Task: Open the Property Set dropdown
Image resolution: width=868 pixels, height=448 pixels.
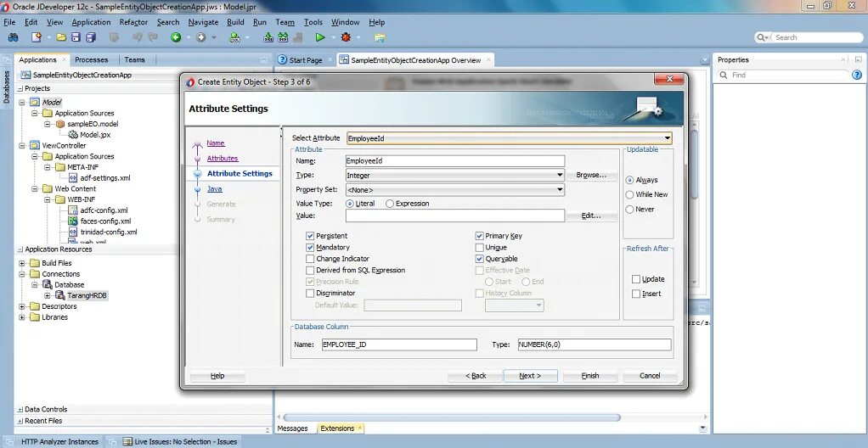Action: [561, 190]
